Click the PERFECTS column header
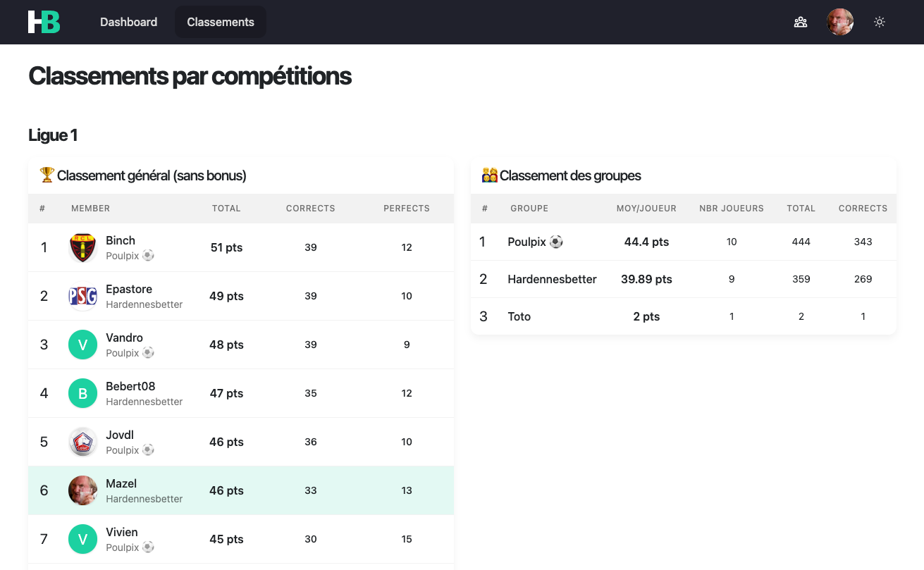Screen dimensions: 924x570 407,209
